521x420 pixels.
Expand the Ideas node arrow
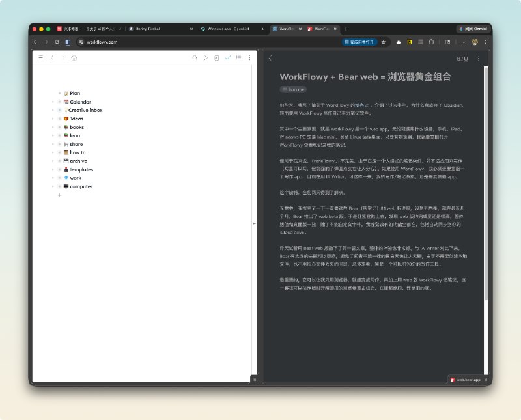point(53,119)
